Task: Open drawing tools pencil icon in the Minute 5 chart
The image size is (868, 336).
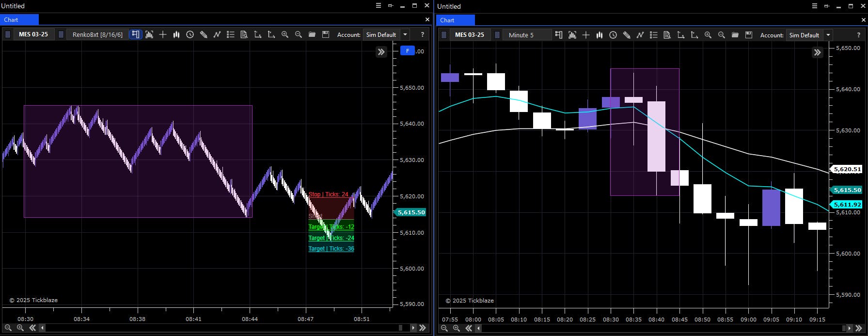Action: [627, 35]
